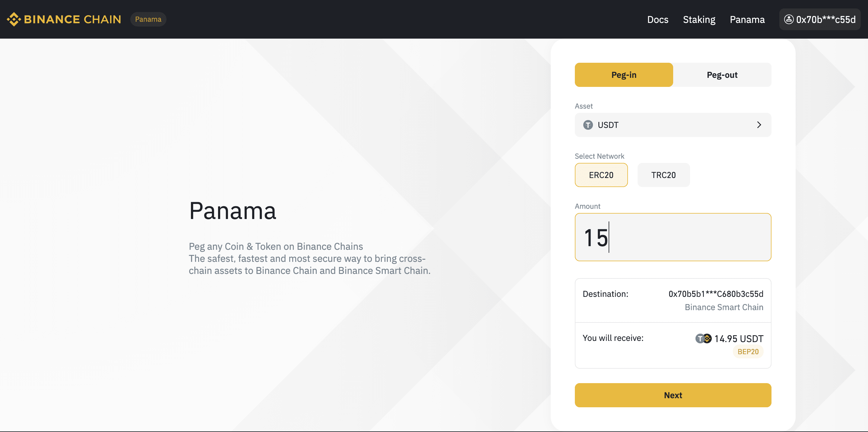Viewport: 868px width, 432px height.
Task: Click the destination address 0x70b5b1***C680b3c55d
Action: pos(716,294)
